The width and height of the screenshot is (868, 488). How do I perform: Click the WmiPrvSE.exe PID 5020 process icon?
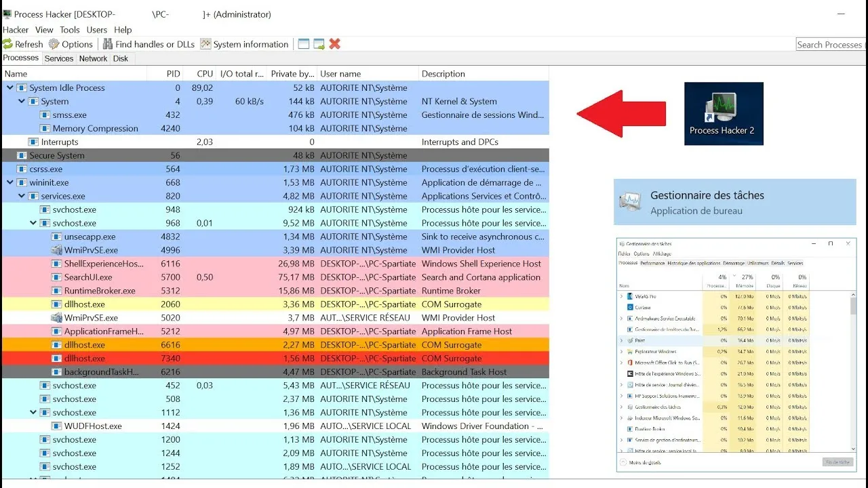[x=57, y=318]
